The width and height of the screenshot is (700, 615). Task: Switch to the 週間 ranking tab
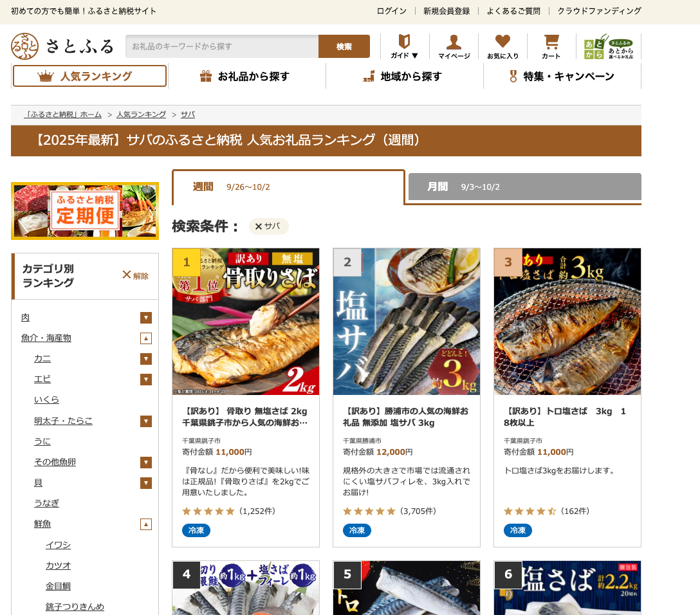[288, 187]
